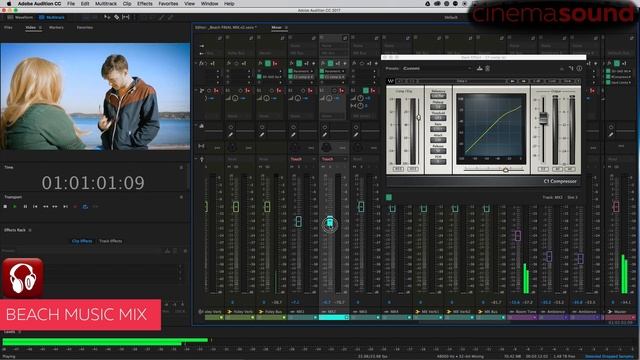Click the EQ section icon in mixer
The width and height of the screenshot is (640, 360).
point(201,126)
